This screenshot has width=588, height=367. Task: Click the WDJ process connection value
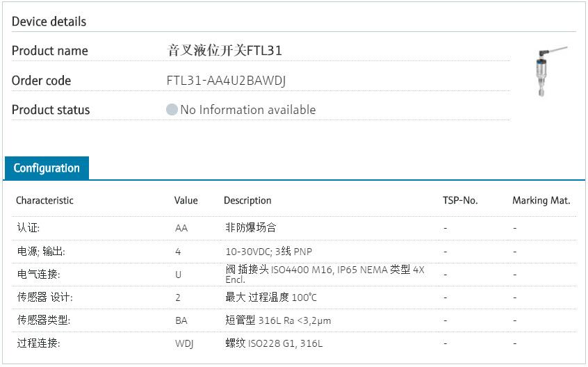184,343
